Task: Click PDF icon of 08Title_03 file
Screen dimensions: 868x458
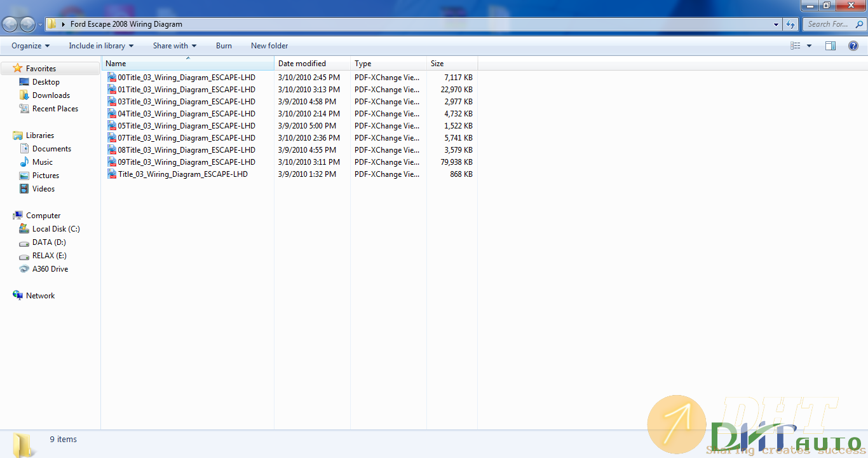Action: [112, 150]
